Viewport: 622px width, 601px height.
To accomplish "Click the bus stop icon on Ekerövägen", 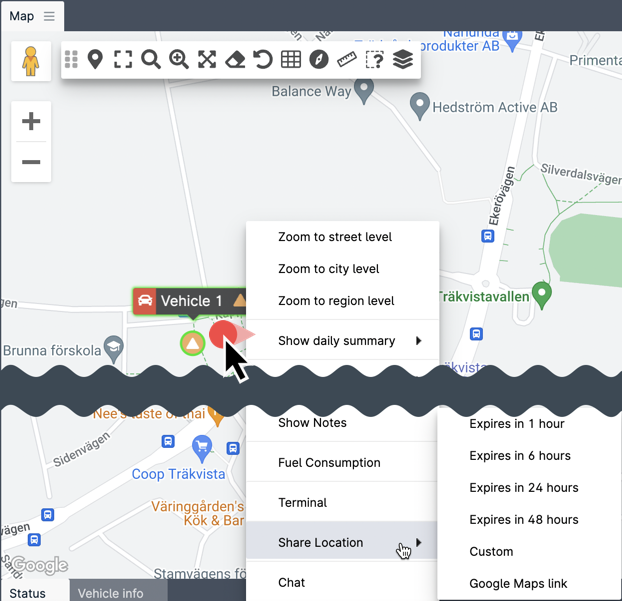I will point(488,236).
